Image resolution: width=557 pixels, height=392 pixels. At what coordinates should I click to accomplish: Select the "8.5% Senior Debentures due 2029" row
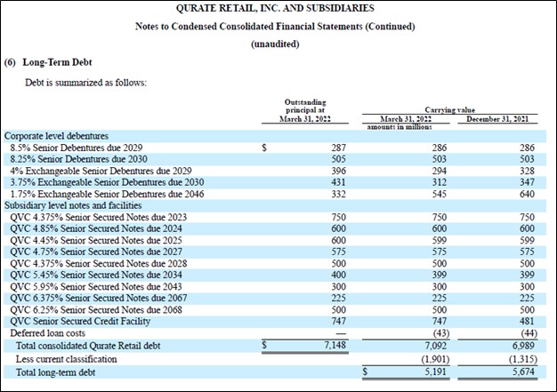point(75,146)
